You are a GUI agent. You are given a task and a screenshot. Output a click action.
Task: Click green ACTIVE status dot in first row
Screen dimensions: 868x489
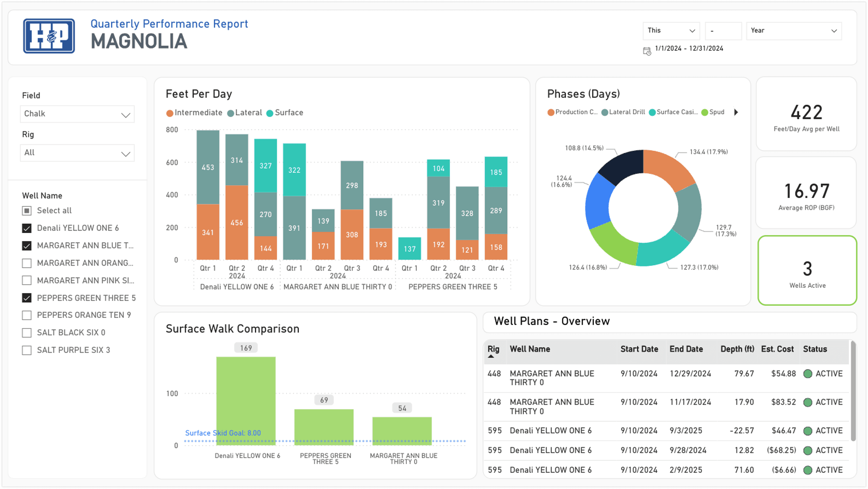coord(807,374)
